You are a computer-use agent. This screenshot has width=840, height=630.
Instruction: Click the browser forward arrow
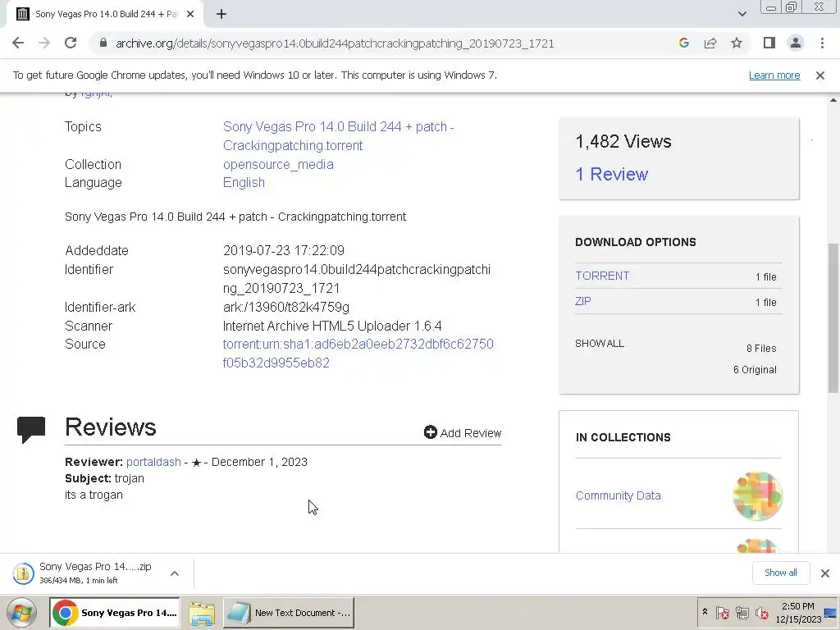(x=44, y=43)
